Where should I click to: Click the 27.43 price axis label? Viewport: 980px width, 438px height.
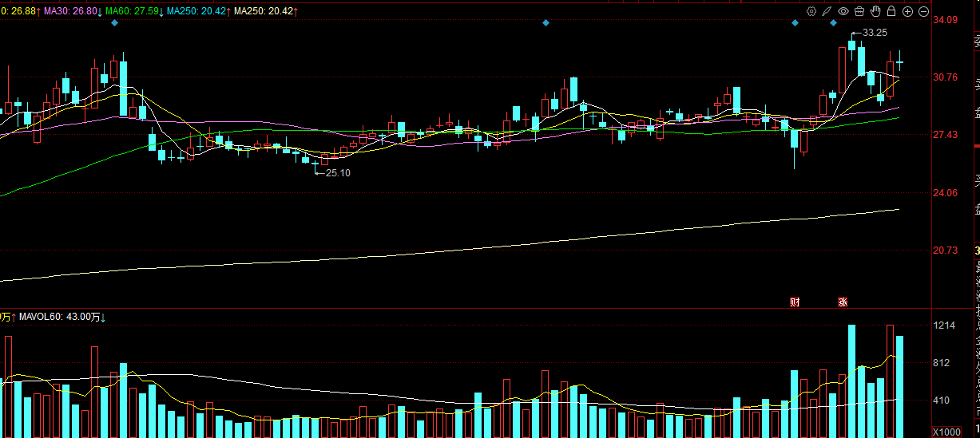click(x=946, y=135)
